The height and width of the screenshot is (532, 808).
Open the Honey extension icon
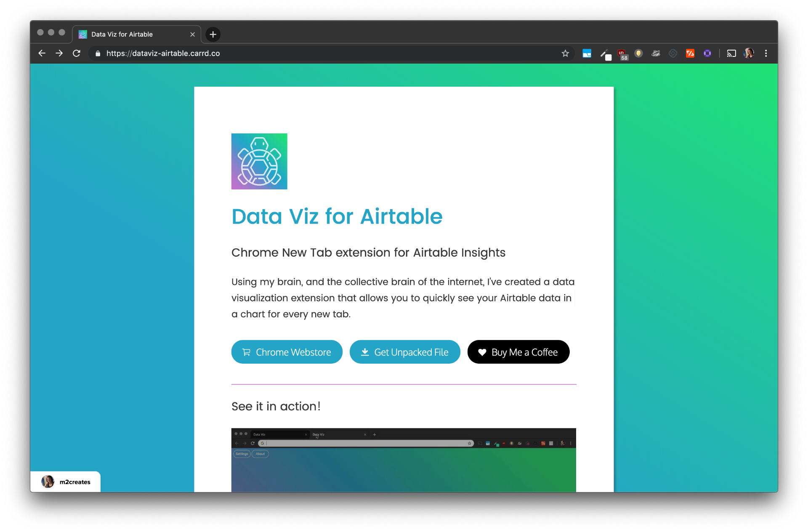point(639,53)
